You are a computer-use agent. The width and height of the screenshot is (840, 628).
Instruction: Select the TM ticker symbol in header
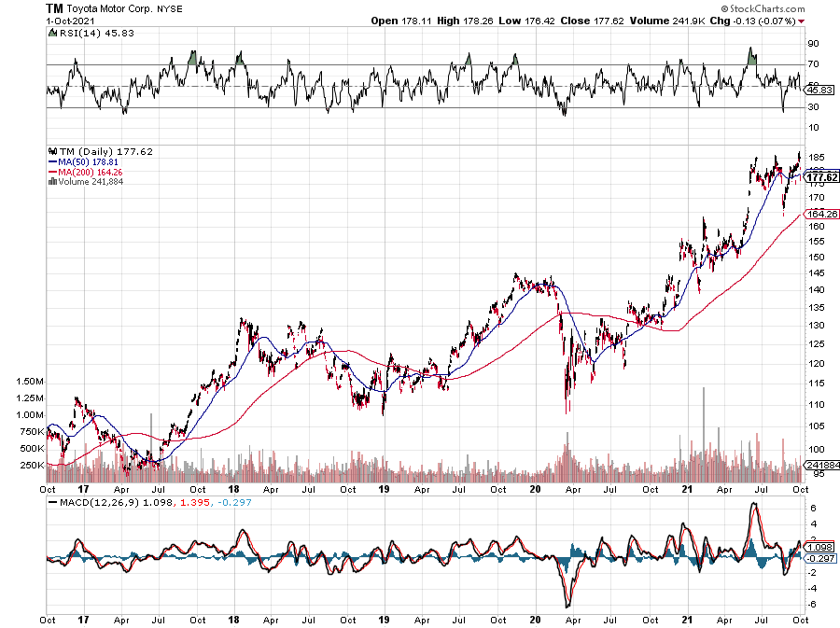point(54,8)
